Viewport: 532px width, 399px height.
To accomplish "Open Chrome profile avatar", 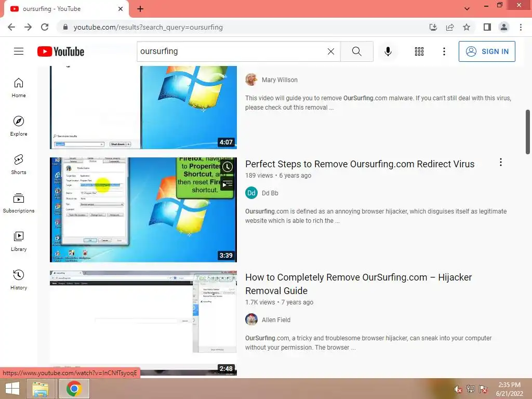I will click(x=504, y=27).
